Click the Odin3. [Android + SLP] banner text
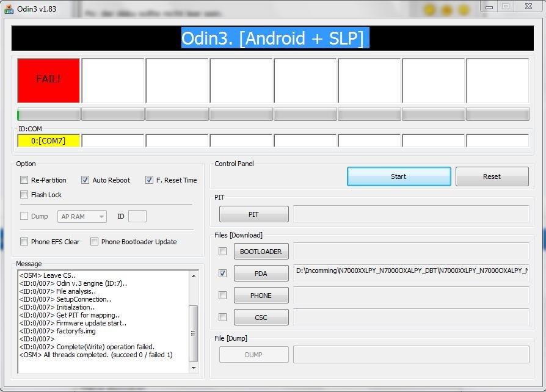Viewport: 546px width, 392px height. [272, 38]
